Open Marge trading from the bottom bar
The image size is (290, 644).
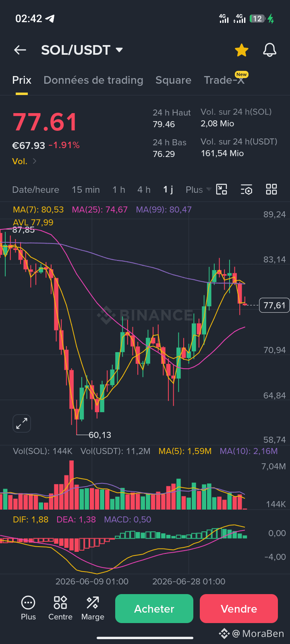point(93,608)
